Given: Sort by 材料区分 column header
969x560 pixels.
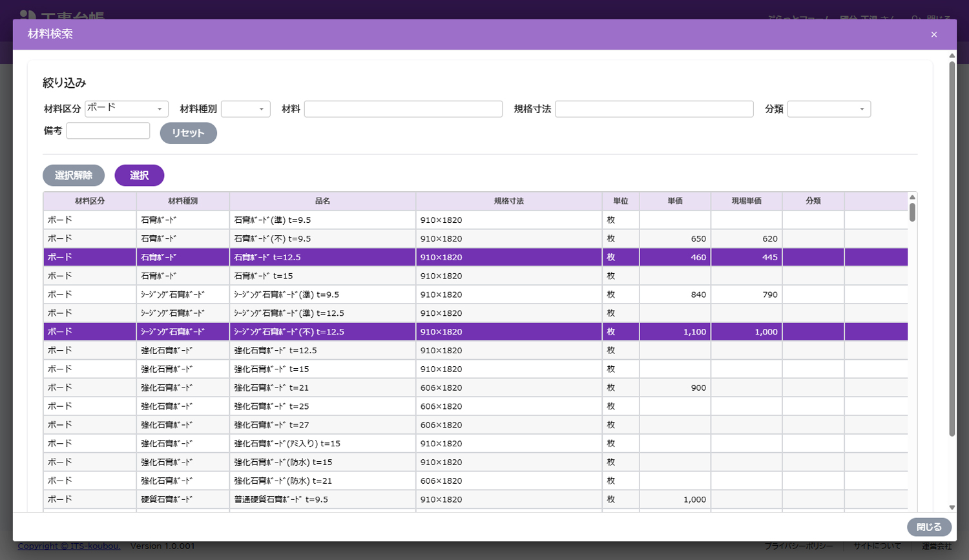Looking at the screenshot, I should click(90, 201).
